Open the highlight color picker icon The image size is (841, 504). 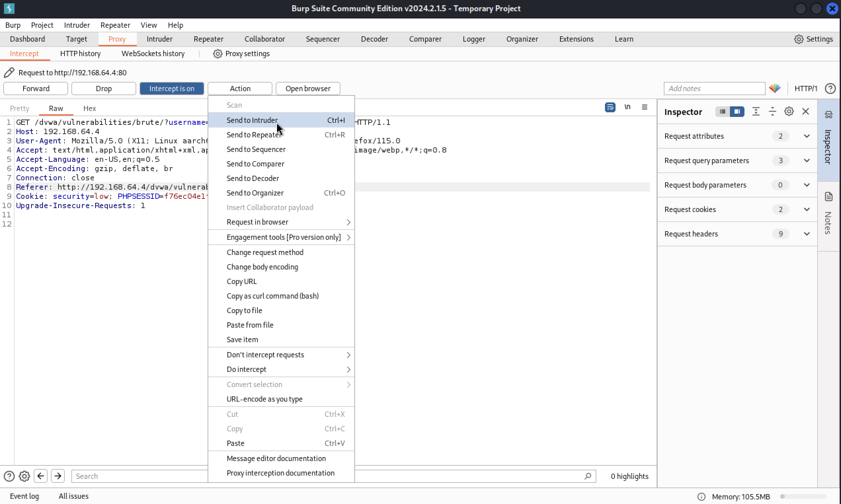tap(775, 88)
